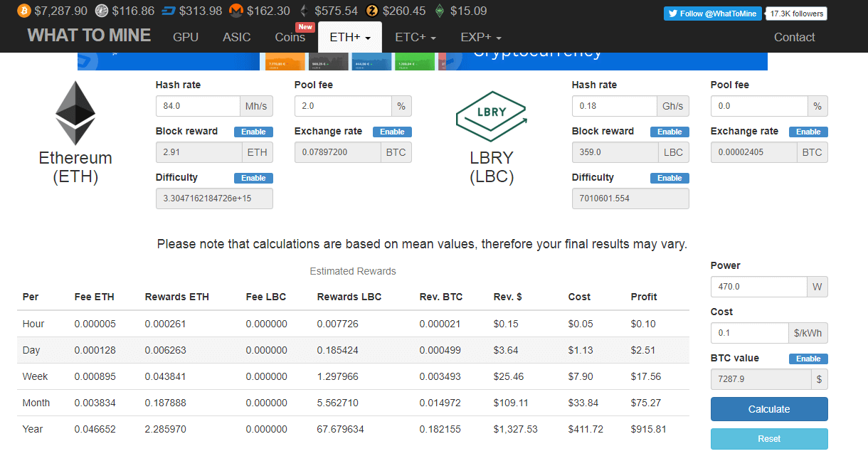Click the Dash price $313.98
Screen dimensions: 868x466
(201, 11)
